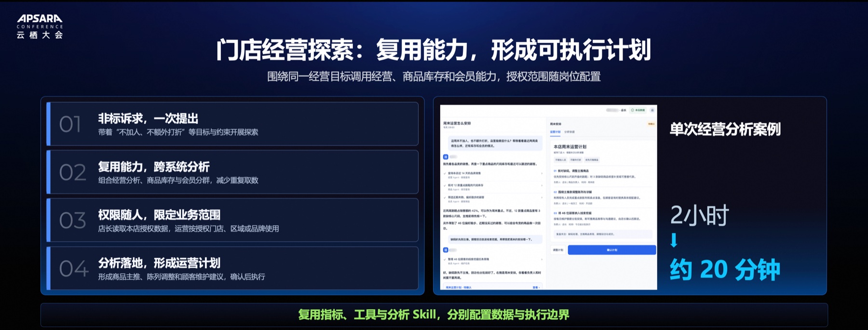The image size is (868, 330).
Task: Click the green 复用指标、工具与分析 Skill banner
Action: pyautogui.click(x=434, y=315)
